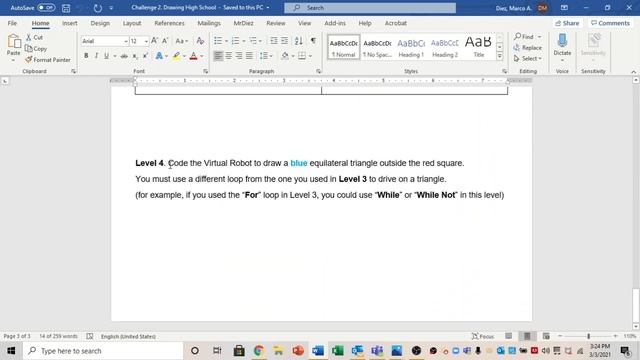
Task: Clear all formatting icon
Action: pos(200,41)
